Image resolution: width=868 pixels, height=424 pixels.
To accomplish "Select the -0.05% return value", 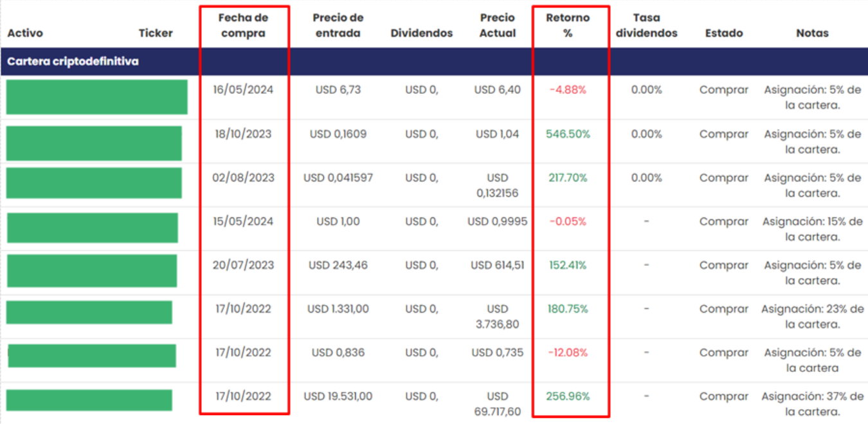I will point(568,221).
